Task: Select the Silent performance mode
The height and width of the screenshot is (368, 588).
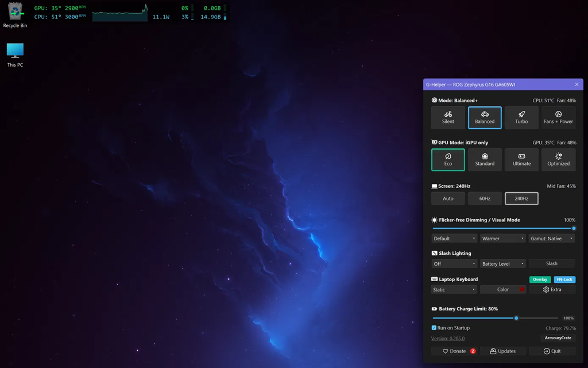Action: (x=448, y=117)
